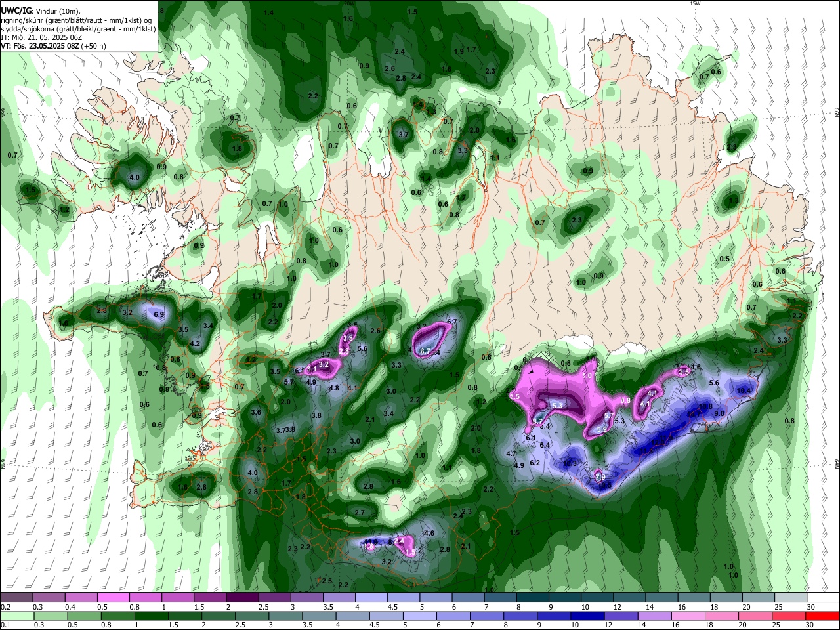
Task: Click the '4.5' label in the snow legend row
Action: pyautogui.click(x=392, y=607)
